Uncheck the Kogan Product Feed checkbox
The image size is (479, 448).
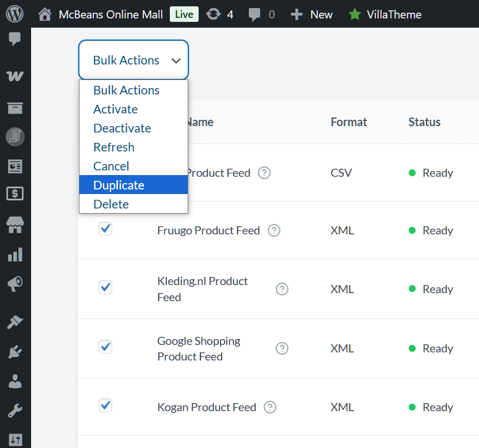coord(105,405)
